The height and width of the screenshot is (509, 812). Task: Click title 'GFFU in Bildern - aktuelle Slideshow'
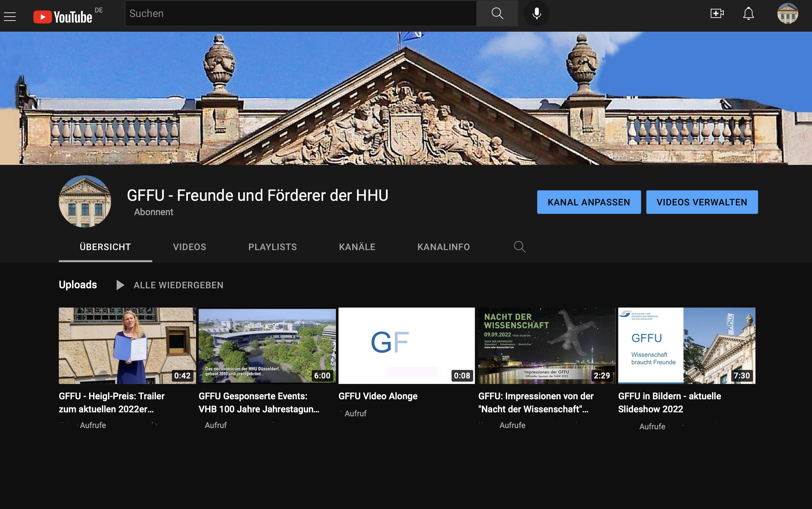click(x=670, y=403)
